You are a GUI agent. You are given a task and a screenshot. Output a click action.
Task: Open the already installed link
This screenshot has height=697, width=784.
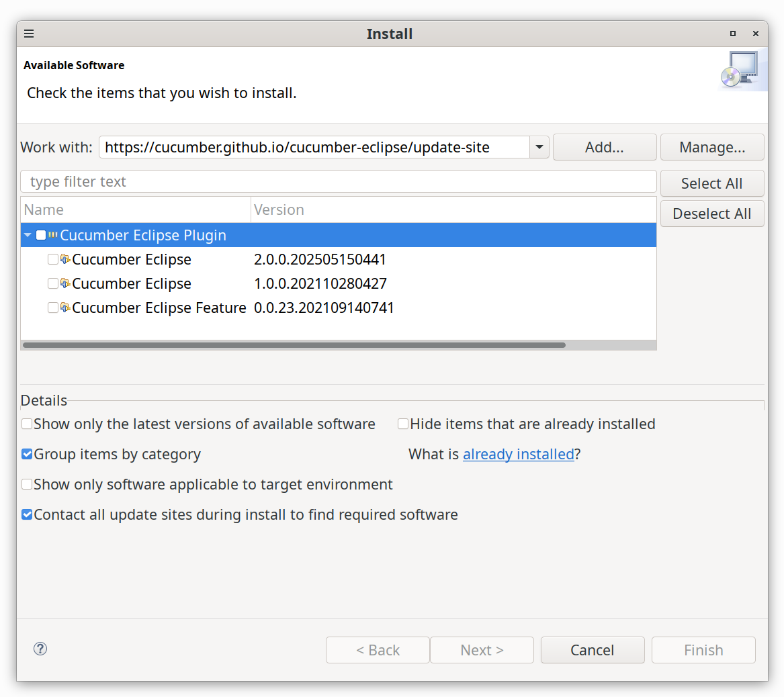[x=518, y=454]
